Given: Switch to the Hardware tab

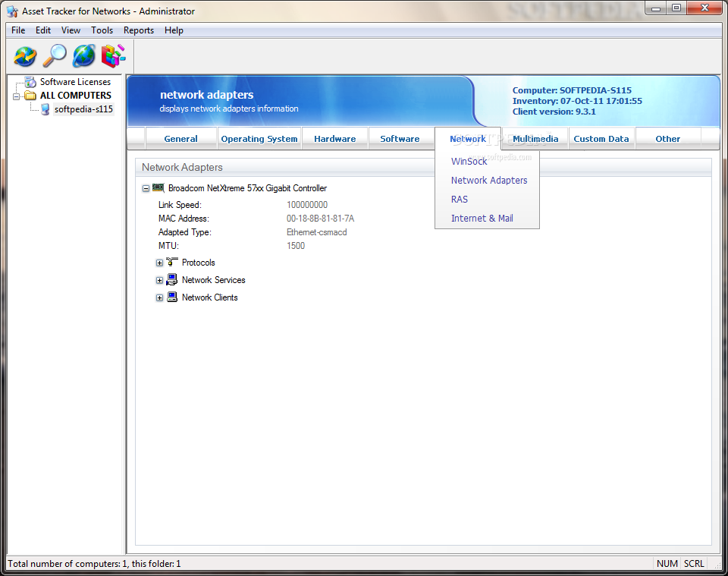Looking at the screenshot, I should pos(334,139).
